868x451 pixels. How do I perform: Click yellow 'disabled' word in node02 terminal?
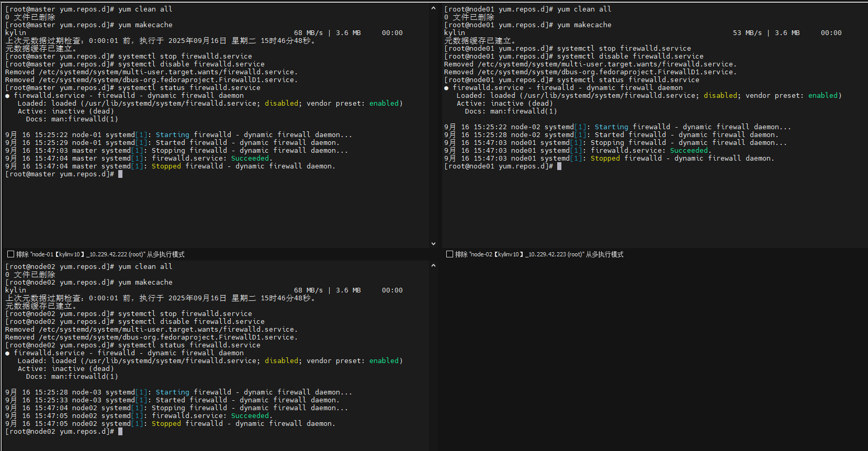pos(281,361)
